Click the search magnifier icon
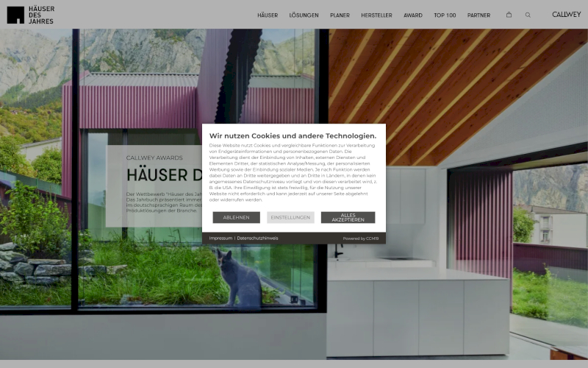 tap(528, 15)
